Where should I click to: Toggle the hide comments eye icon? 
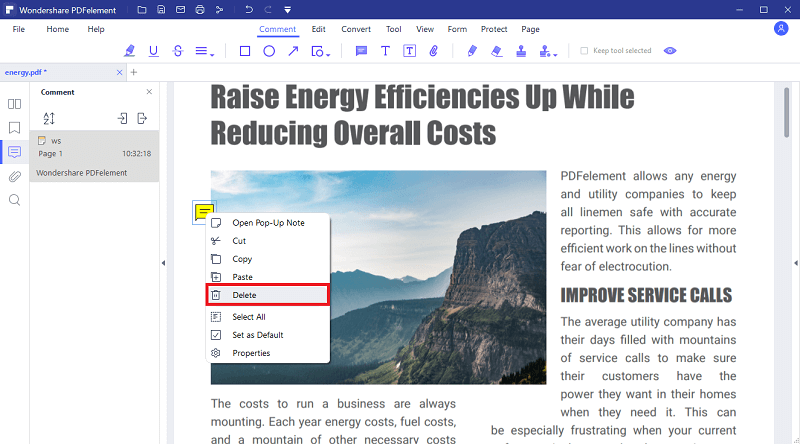[x=670, y=51]
